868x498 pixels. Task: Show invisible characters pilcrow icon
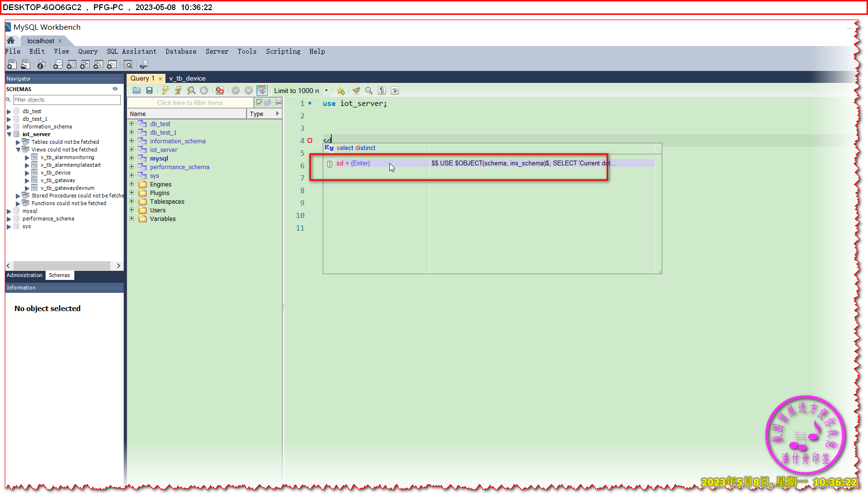click(x=382, y=91)
